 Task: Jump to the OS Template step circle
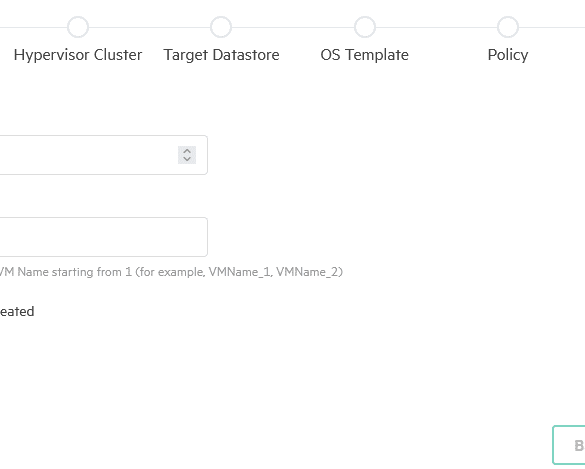365,27
